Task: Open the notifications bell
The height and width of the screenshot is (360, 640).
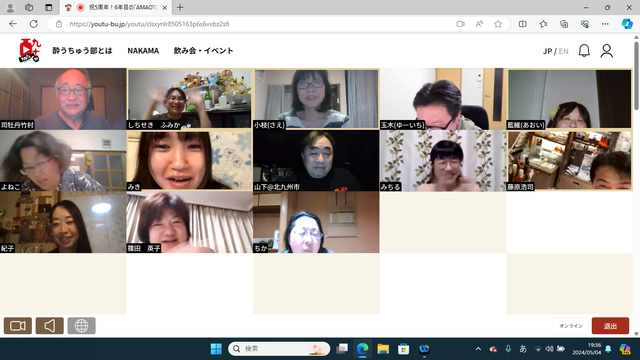Action: click(x=584, y=51)
